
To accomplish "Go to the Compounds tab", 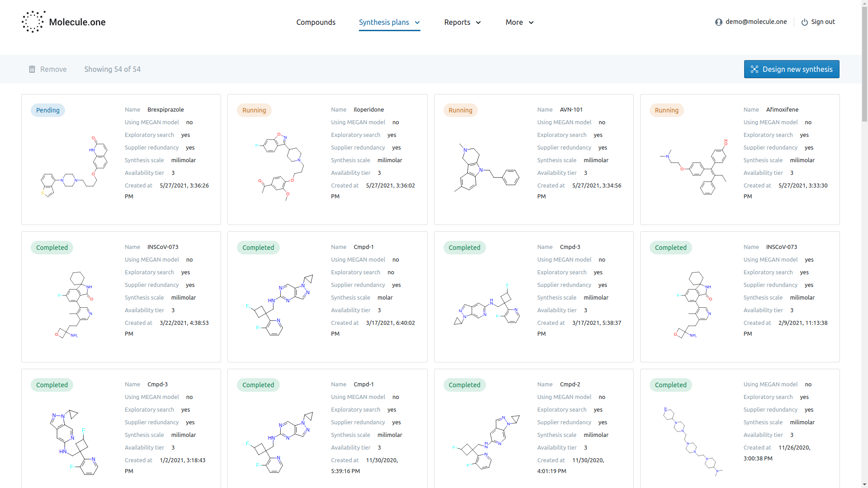I will coord(316,22).
